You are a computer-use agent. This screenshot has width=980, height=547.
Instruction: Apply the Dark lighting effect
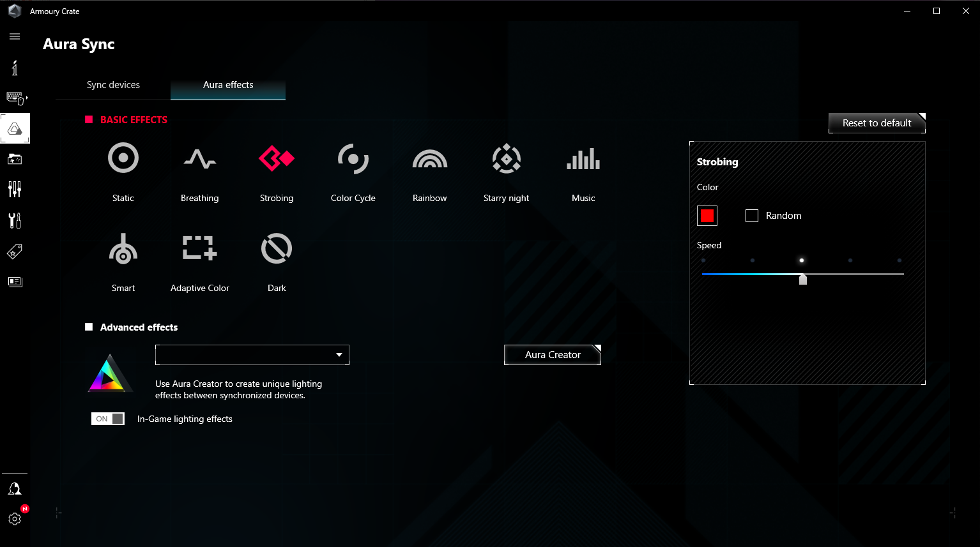[276, 262]
